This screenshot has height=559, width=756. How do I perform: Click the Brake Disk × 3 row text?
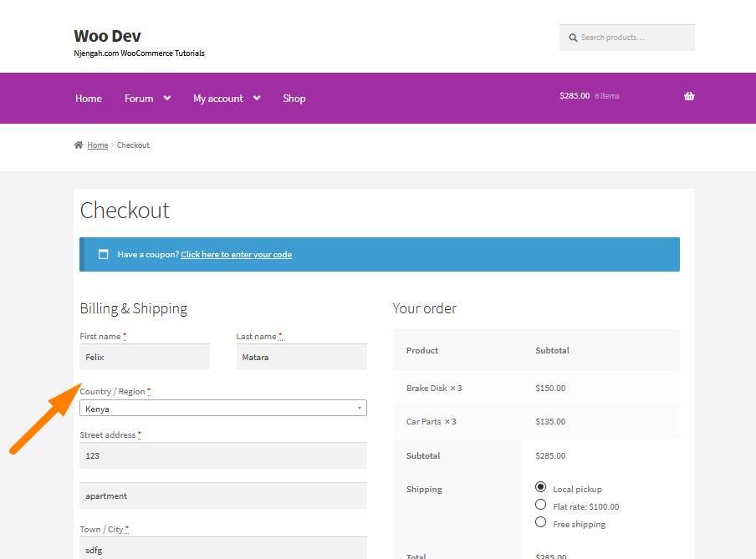[434, 388]
